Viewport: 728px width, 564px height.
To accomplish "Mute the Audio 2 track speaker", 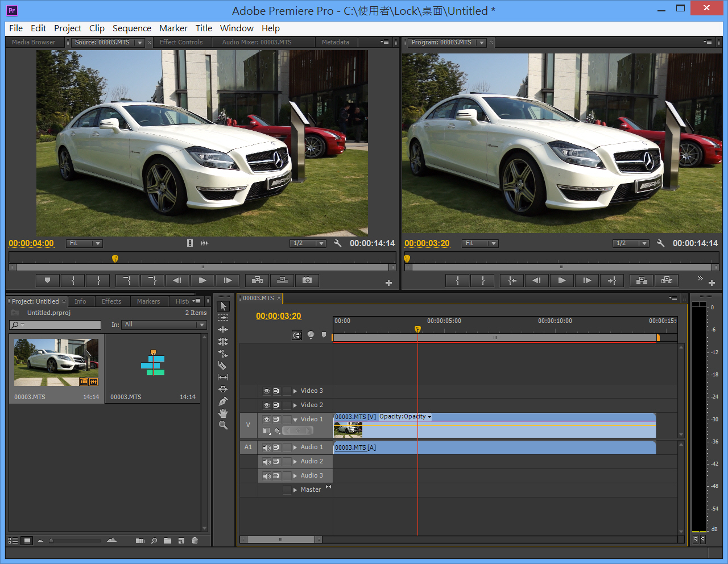I will (x=267, y=462).
